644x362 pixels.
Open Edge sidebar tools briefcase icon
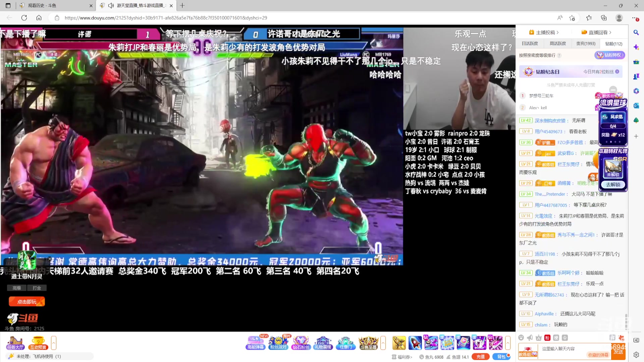pyautogui.click(x=636, y=62)
